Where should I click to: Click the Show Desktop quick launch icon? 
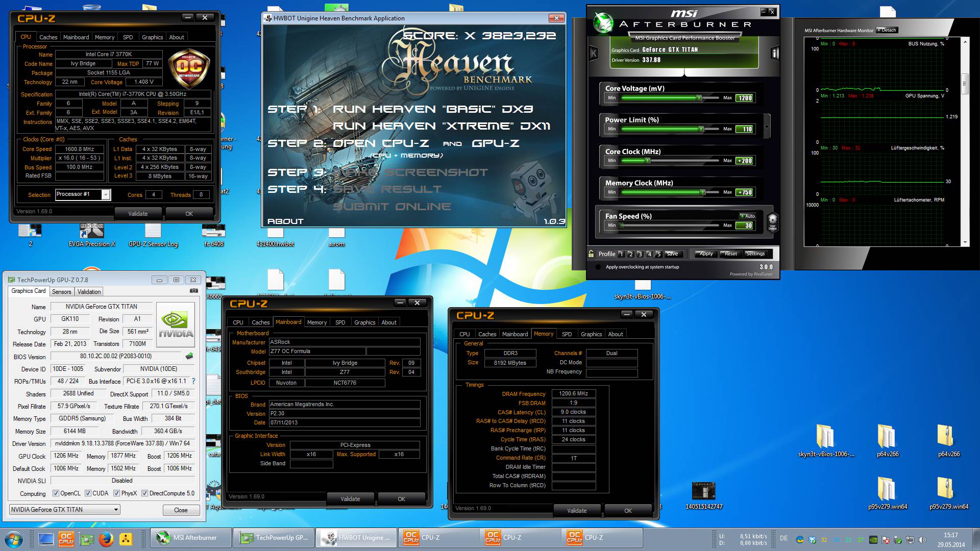(46, 539)
